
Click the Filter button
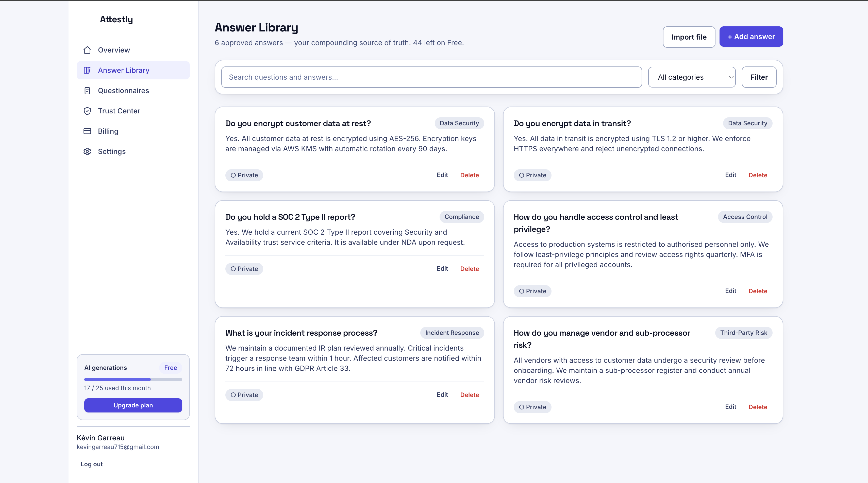(759, 77)
